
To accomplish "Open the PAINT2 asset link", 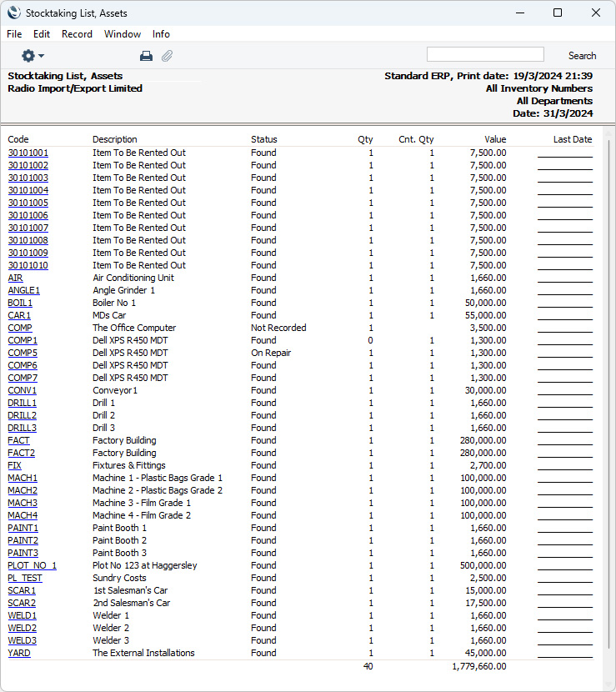I will 23,540.
